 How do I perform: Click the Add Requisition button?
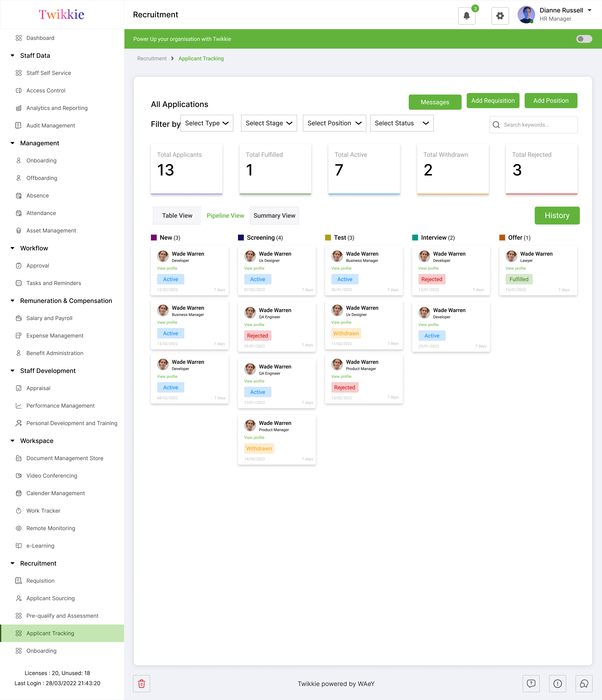coord(493,100)
